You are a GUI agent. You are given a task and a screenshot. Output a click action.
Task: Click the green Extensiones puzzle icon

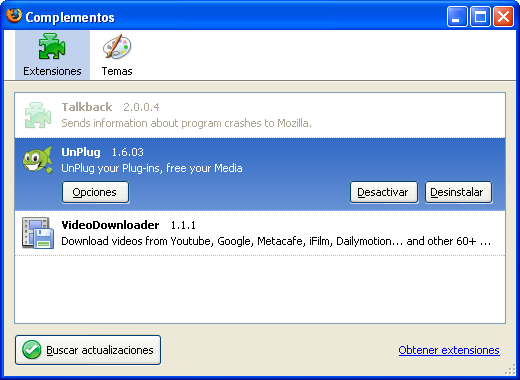pyautogui.click(x=52, y=46)
